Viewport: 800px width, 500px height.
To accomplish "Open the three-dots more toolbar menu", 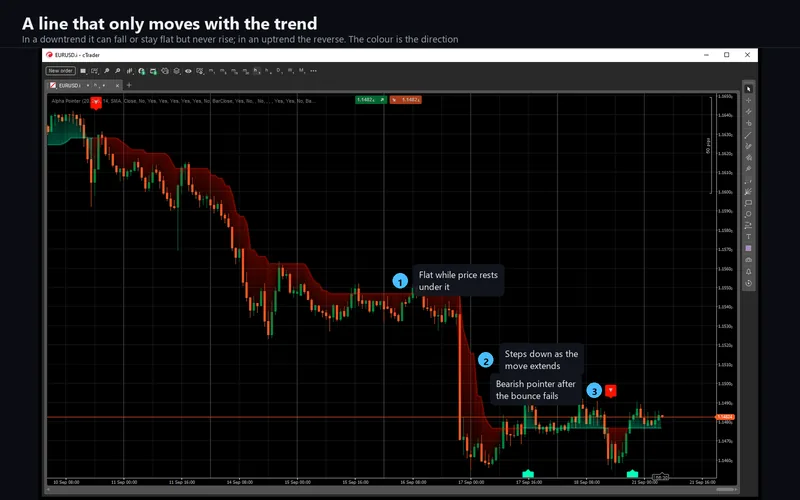I will click(x=313, y=71).
